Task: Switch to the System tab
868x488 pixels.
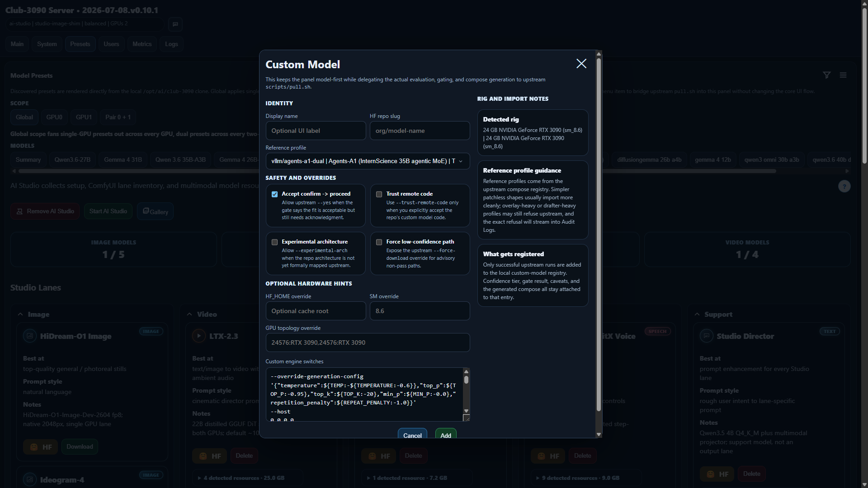Action: (x=47, y=44)
